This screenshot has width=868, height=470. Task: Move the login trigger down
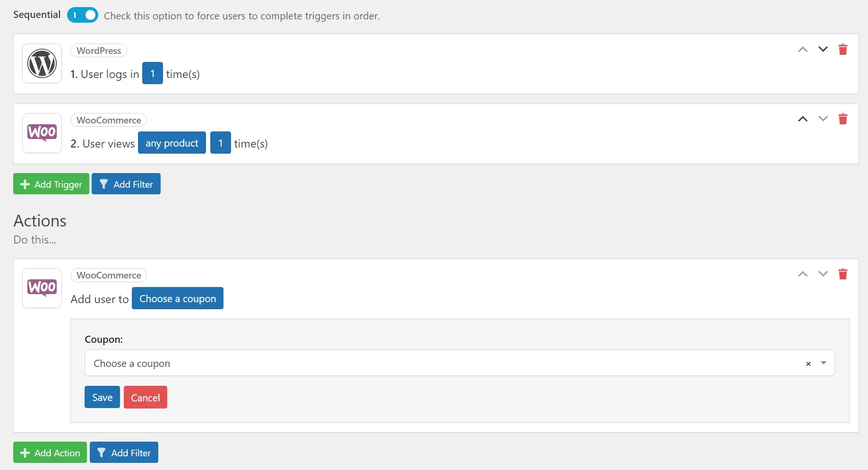(823, 49)
